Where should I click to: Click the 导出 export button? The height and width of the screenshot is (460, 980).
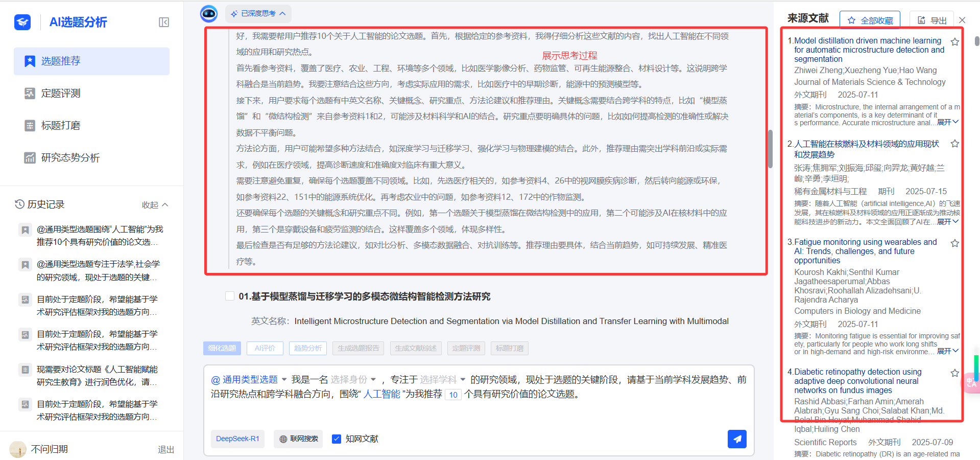[x=932, y=20]
